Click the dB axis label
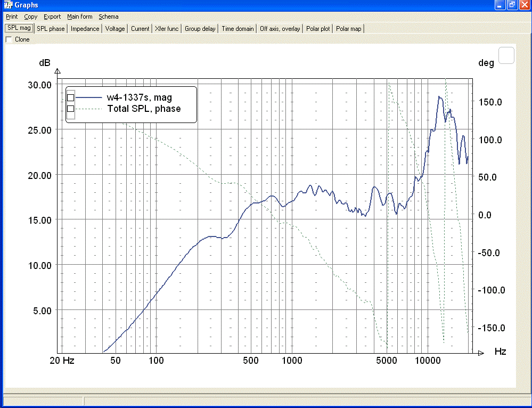Image resolution: width=532 pixels, height=408 pixels. pos(45,63)
